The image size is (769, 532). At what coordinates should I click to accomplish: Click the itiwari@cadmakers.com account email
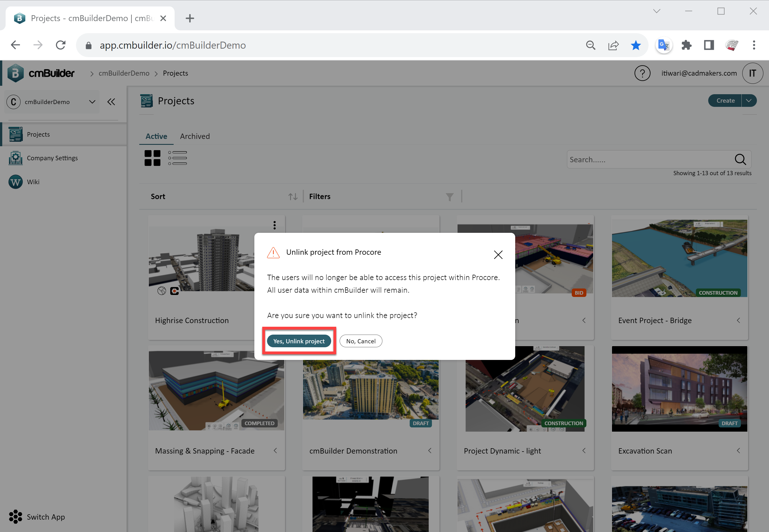[x=699, y=73]
